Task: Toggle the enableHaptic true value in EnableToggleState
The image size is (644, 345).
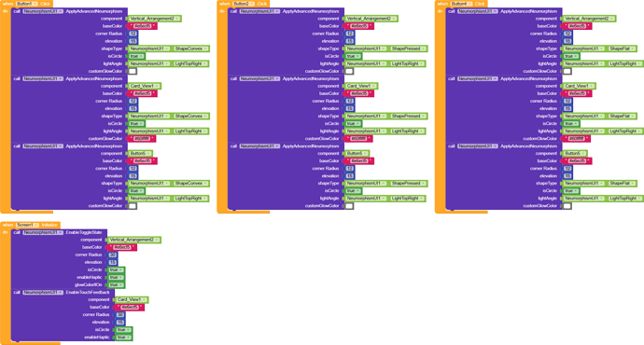Action: click(x=116, y=277)
